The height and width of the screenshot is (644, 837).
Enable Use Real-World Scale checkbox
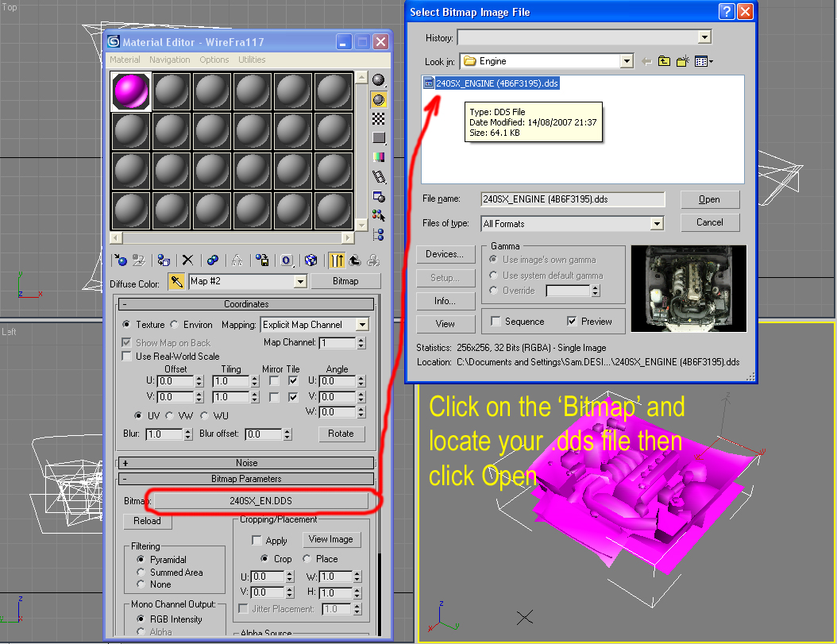click(x=126, y=357)
